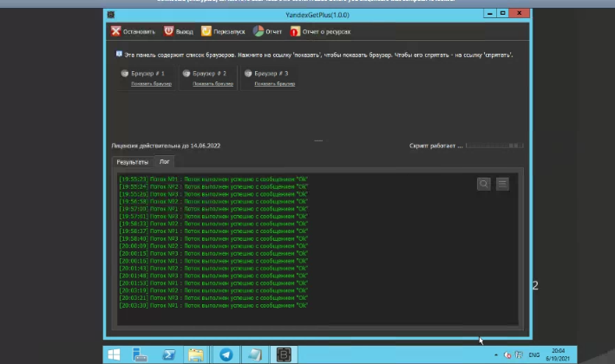Launch PowerShell from taskbar
Viewport: 615px width, 364px height.
point(168,355)
